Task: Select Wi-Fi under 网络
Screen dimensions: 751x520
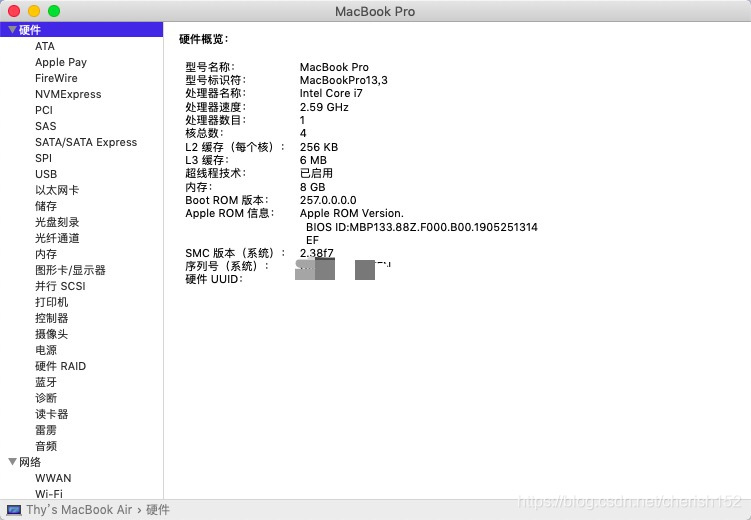Action: pyautogui.click(x=49, y=494)
